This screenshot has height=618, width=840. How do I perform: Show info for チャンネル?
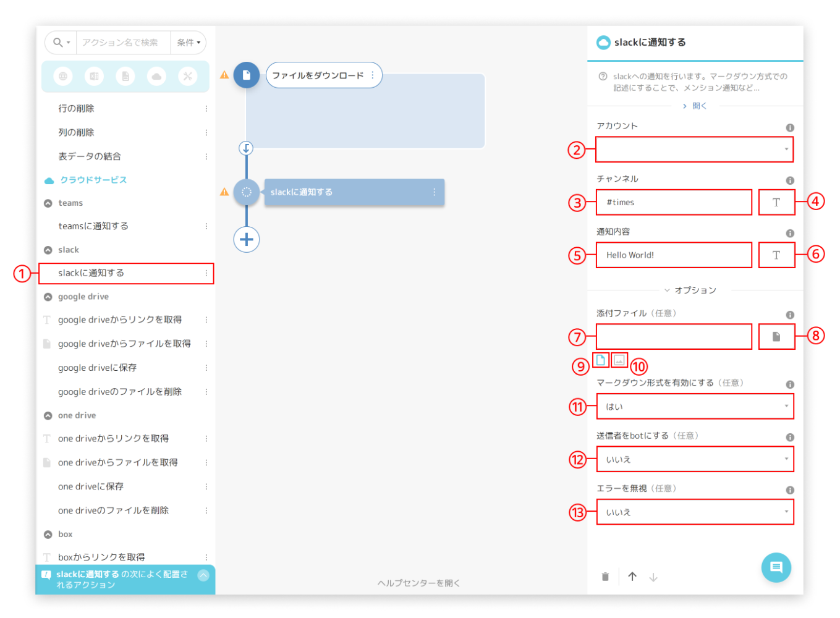(x=790, y=180)
